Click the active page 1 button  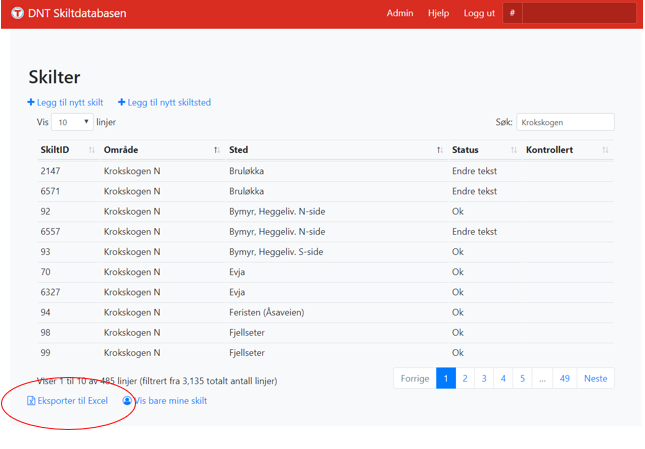[446, 378]
